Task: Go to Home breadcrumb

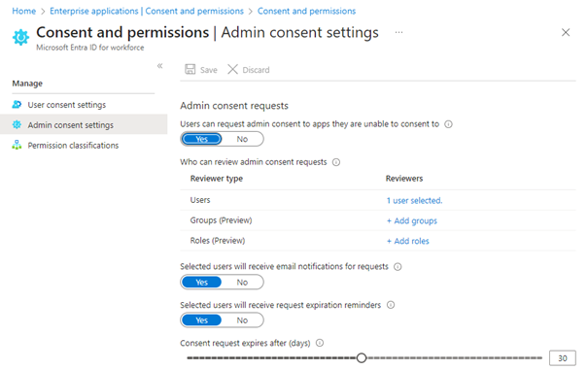Action: tap(24, 11)
